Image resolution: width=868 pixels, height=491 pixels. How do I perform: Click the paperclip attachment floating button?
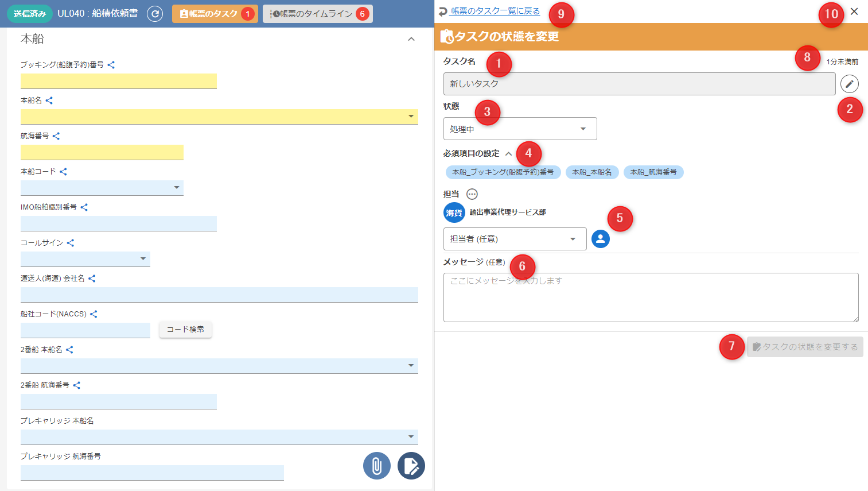(376, 466)
